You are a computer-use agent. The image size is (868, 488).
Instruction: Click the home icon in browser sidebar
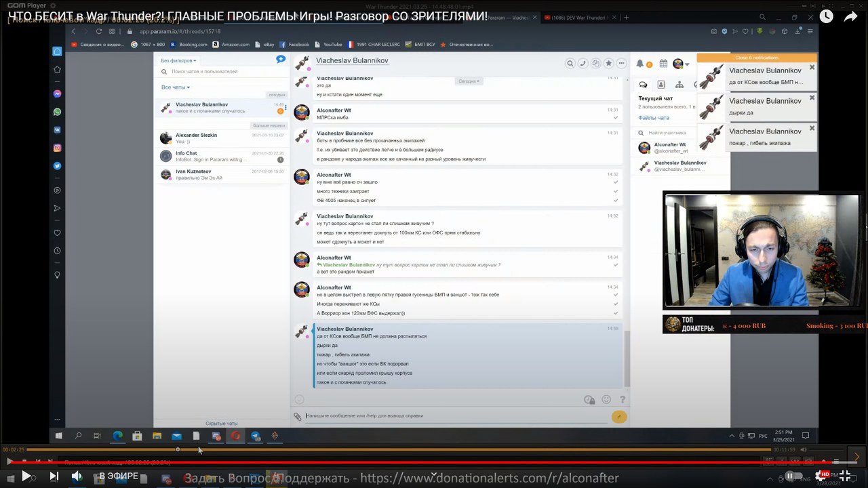pos(57,52)
